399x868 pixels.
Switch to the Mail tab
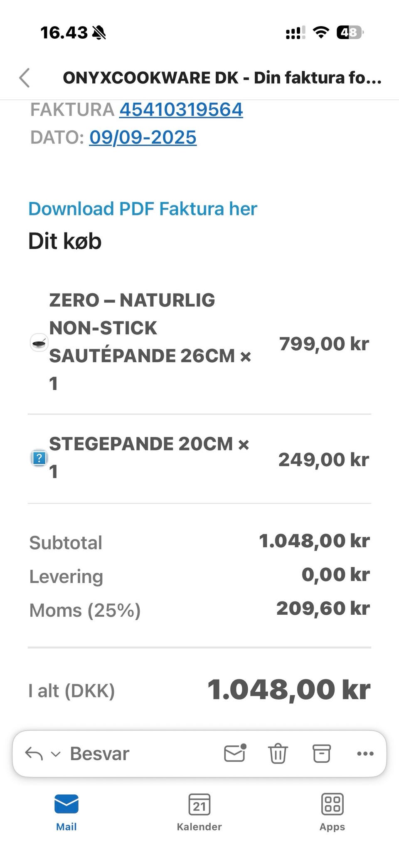click(x=66, y=812)
